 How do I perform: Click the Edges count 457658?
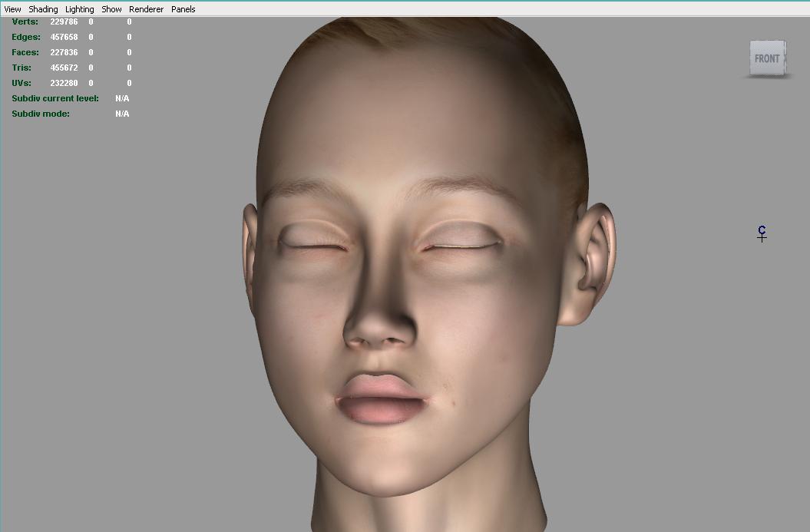click(64, 37)
